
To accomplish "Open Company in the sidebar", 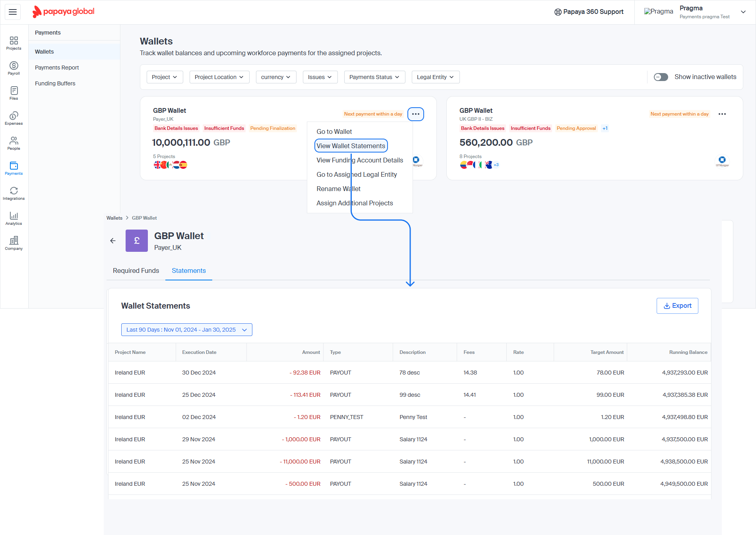I will [x=14, y=243].
